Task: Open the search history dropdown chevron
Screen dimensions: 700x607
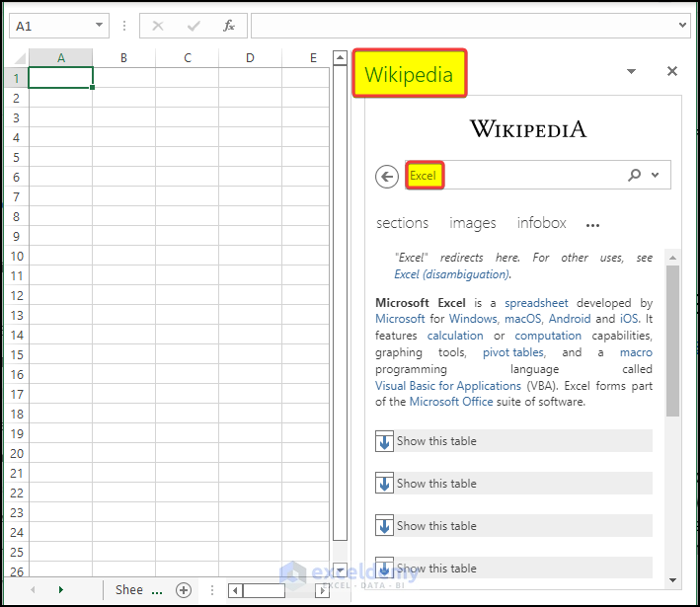Action: pyautogui.click(x=655, y=175)
